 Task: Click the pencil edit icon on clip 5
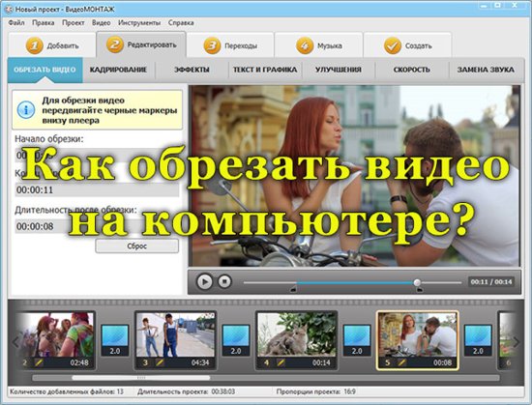click(x=401, y=362)
